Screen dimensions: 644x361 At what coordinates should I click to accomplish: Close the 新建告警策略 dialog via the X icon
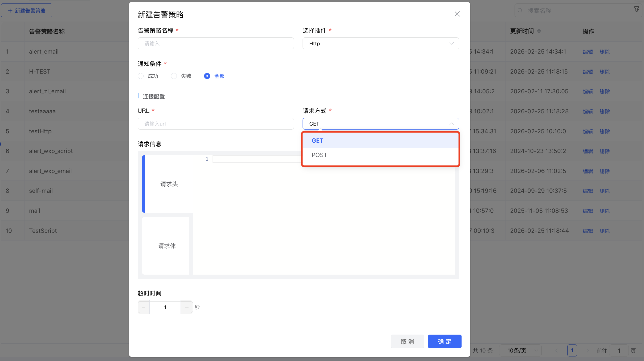(x=457, y=14)
